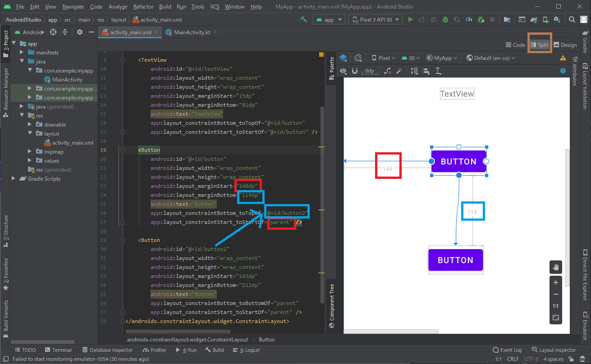Open the Android project view dropdown
Image resolution: width=591 pixels, height=364 pixels.
[x=30, y=32]
